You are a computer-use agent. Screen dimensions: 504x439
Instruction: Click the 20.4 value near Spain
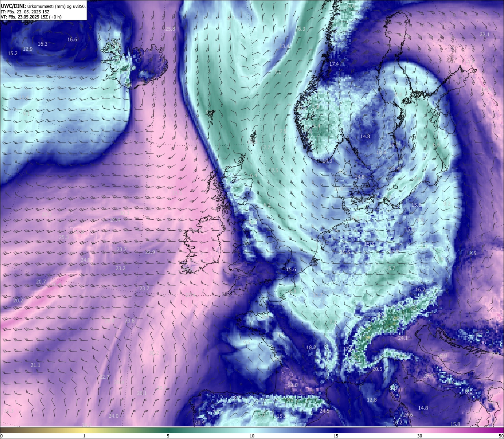tap(200, 423)
